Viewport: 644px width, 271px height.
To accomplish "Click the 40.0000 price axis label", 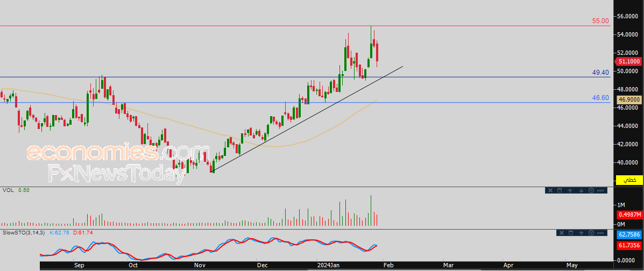I will (x=628, y=162).
